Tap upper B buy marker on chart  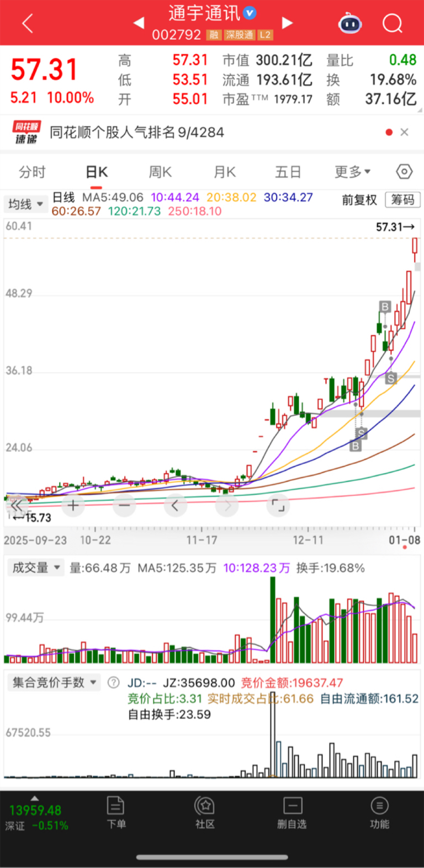(385, 307)
